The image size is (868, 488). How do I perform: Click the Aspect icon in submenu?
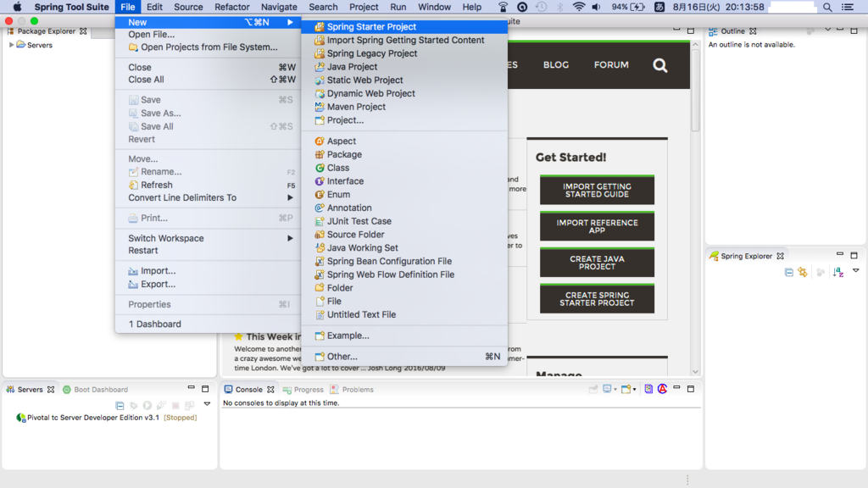click(x=320, y=141)
